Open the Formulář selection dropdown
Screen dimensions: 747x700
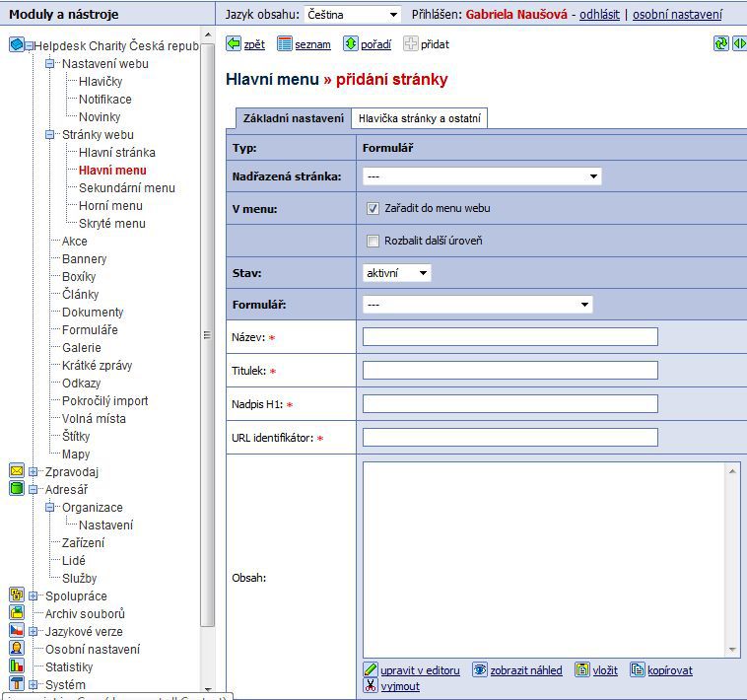pos(477,305)
